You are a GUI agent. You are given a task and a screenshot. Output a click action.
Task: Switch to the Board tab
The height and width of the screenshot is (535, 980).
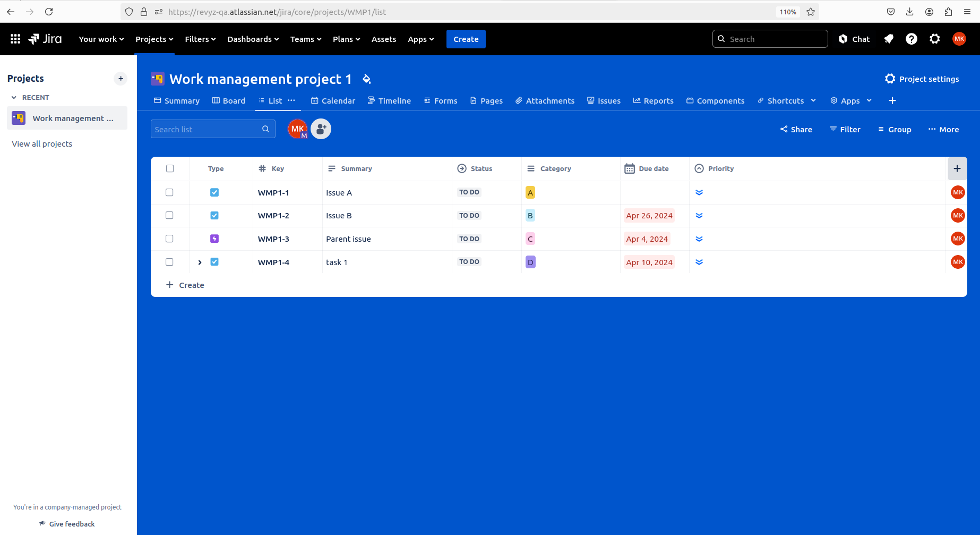tap(228, 100)
